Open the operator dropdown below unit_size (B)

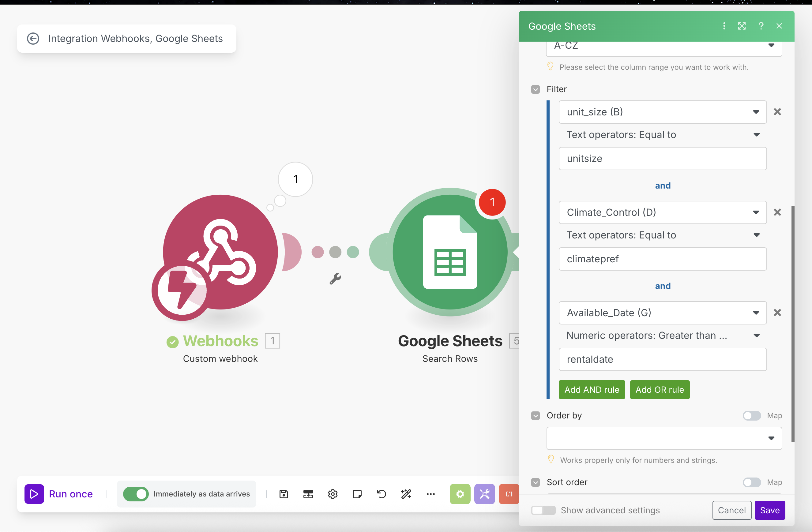point(662,135)
